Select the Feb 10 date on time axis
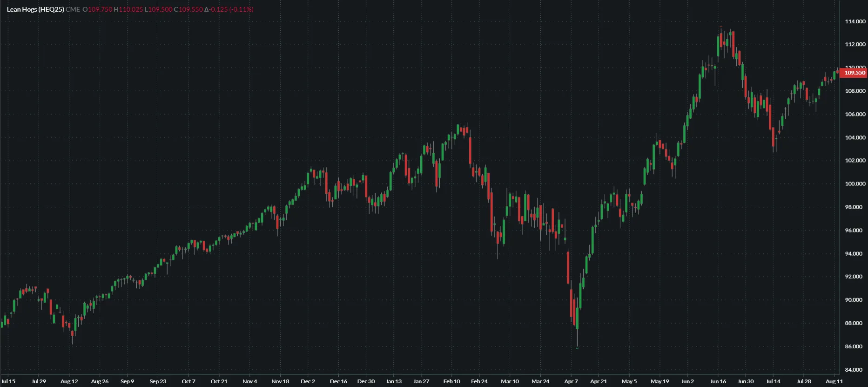This screenshot has height=387, width=868. point(451,381)
